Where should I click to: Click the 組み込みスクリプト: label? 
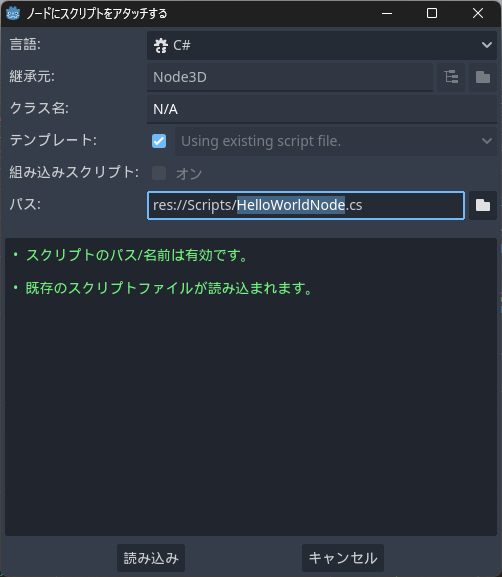pos(74,172)
